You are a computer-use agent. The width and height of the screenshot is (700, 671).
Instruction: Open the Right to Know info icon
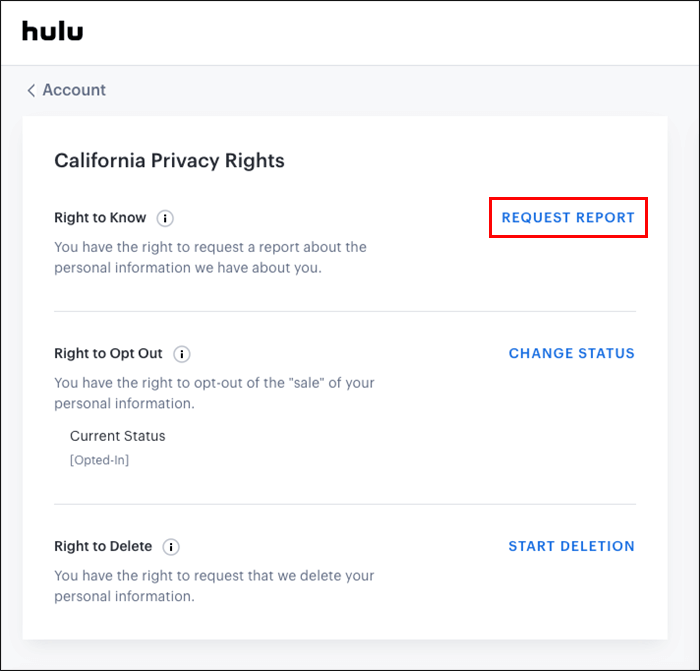(165, 218)
